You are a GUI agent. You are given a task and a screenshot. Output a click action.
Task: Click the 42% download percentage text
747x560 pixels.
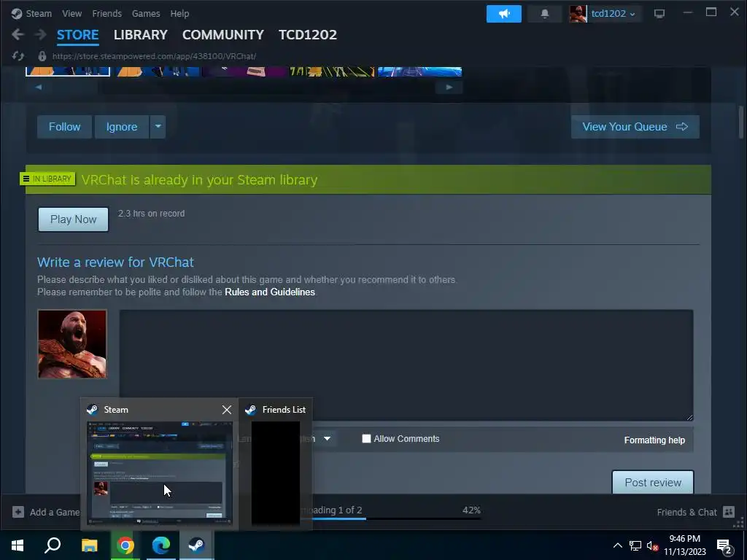(x=471, y=510)
